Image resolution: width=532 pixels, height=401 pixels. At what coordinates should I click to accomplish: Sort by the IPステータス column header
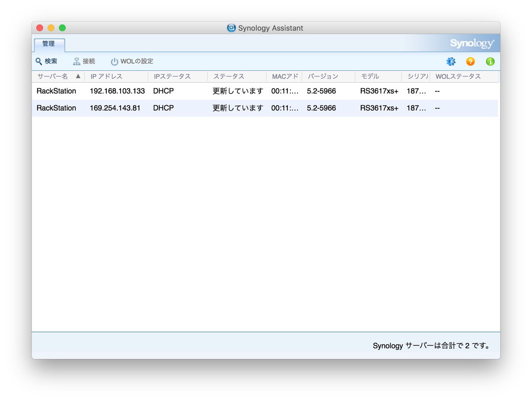(178, 77)
